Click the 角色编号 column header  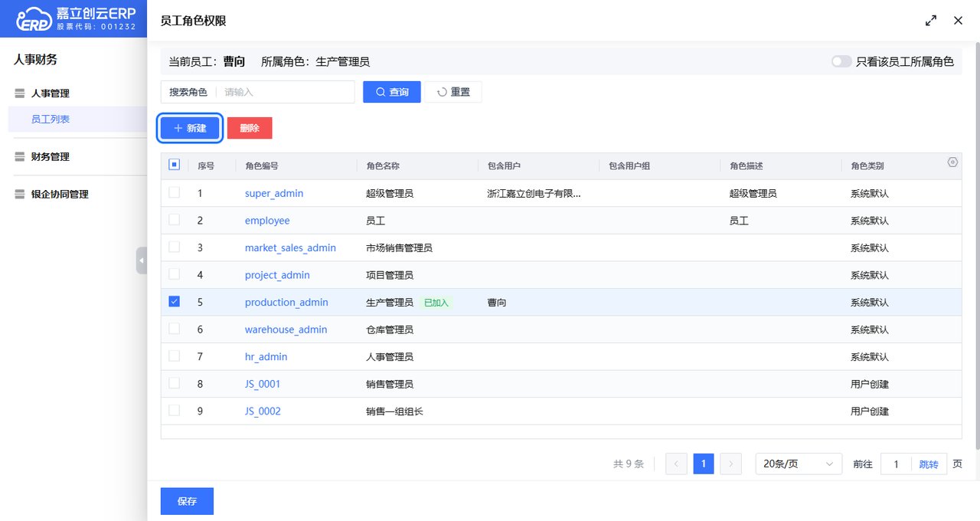[261, 165]
